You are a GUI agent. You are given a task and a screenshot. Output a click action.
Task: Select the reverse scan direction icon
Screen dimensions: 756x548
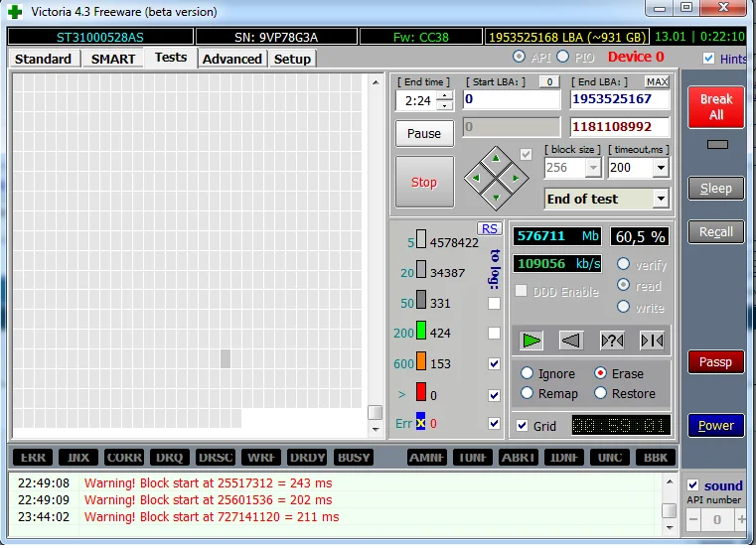pyautogui.click(x=571, y=341)
